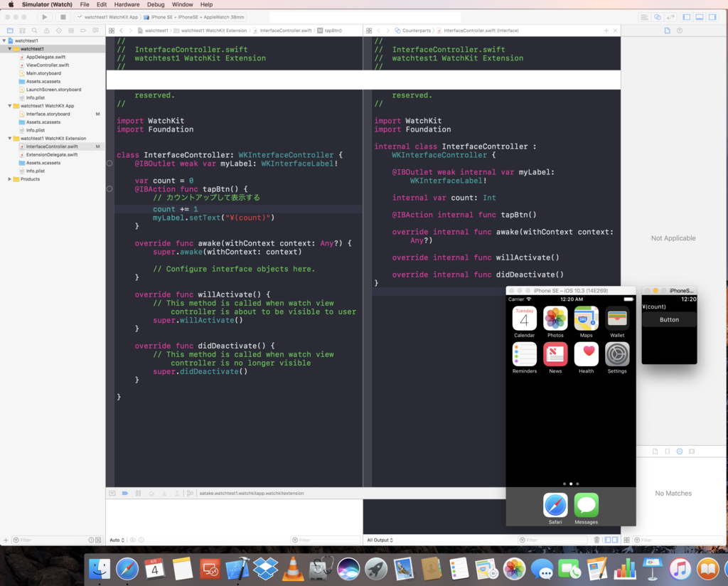Choose scheme watchtest1 WatchKit App
The image size is (728, 586).
(108, 17)
